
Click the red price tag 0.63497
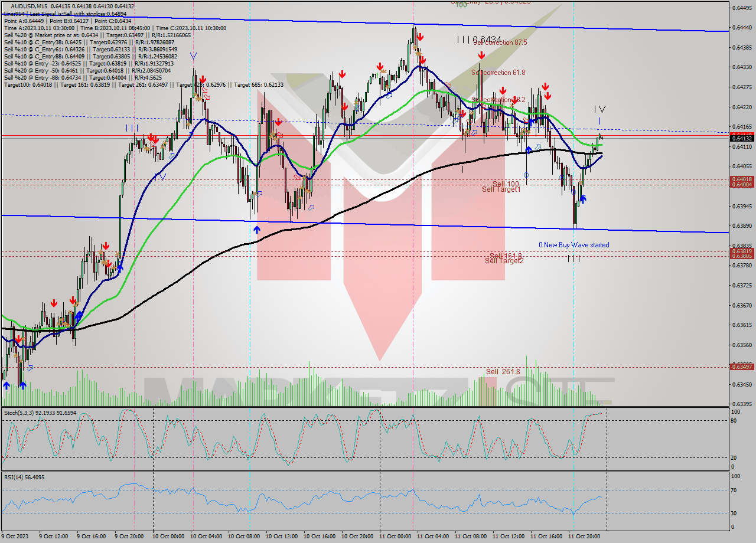point(742,367)
